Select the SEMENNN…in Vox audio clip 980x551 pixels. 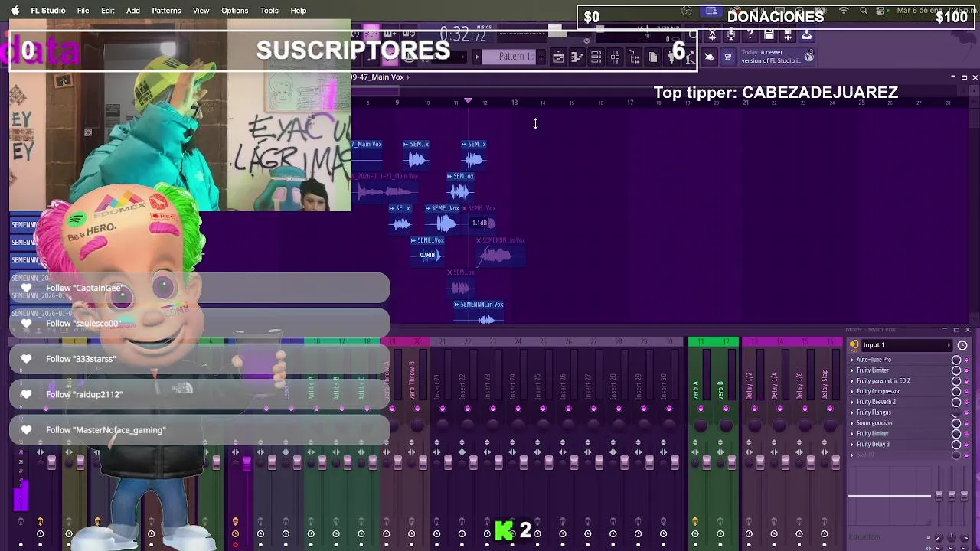[x=479, y=313]
